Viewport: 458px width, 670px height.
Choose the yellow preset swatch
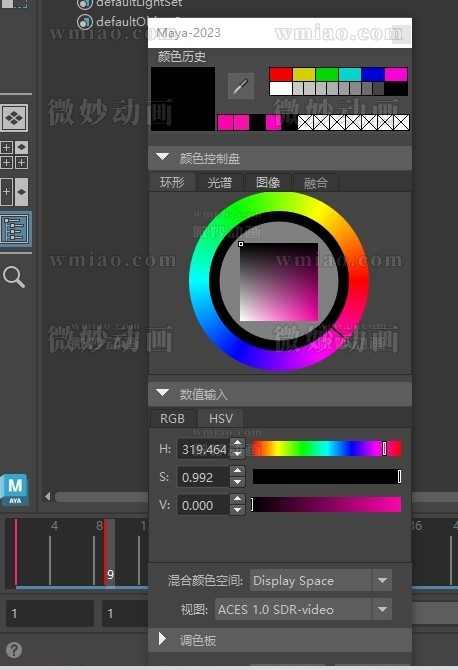coord(304,74)
